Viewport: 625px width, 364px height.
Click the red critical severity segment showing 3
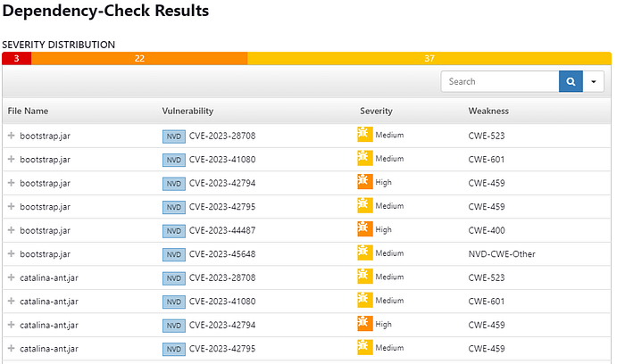[x=17, y=59]
